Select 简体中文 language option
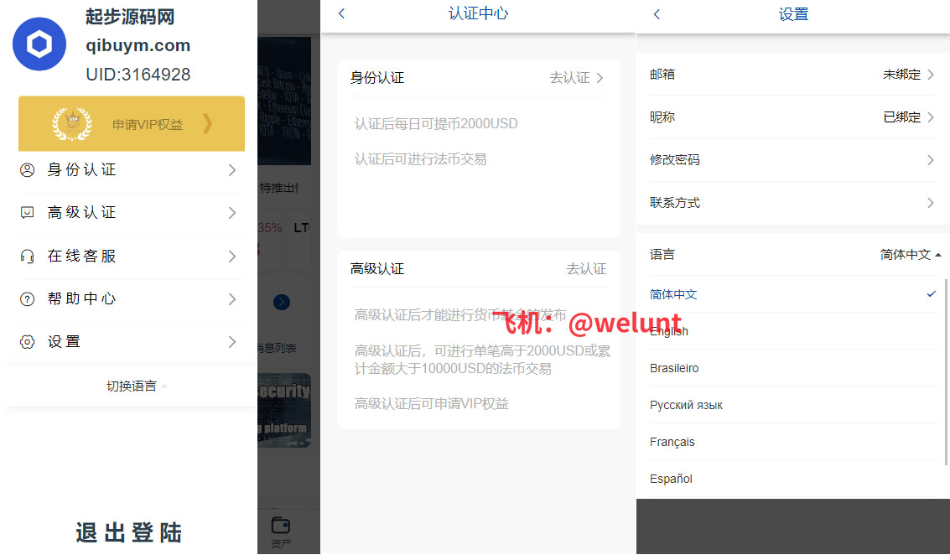Viewport: 950px width, 560px height. pyautogui.click(x=794, y=294)
